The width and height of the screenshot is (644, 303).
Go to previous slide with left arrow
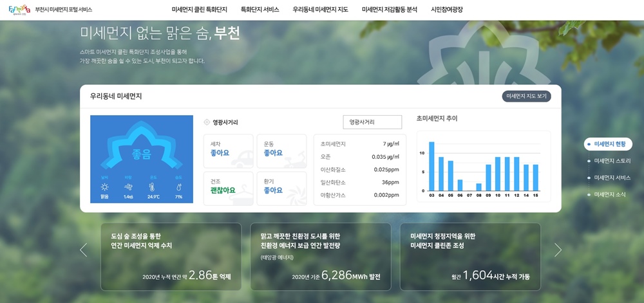pyautogui.click(x=83, y=250)
